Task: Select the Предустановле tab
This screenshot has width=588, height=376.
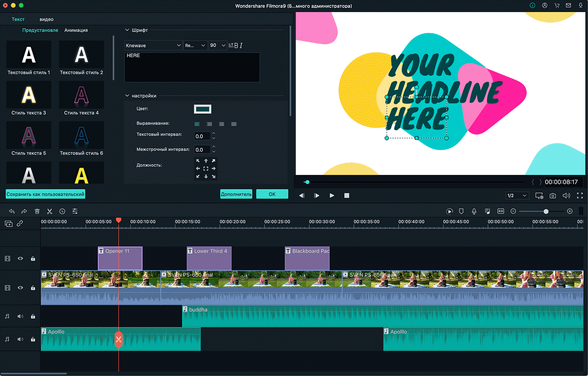Action: 40,30
